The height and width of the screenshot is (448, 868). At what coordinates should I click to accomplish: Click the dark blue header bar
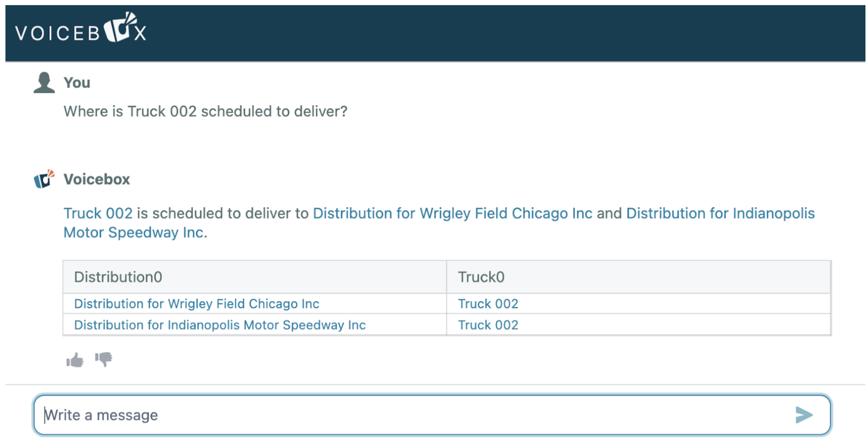pyautogui.click(x=435, y=33)
